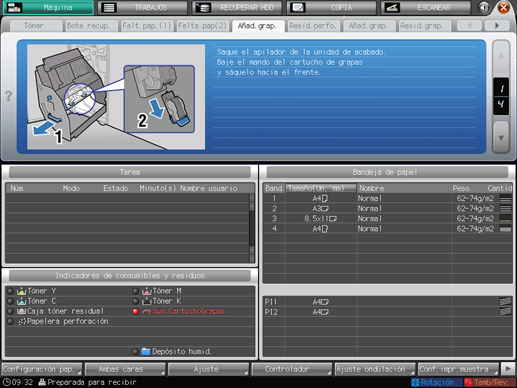Show more tabs with right arrow
The image size is (517, 388).
click(x=497, y=25)
